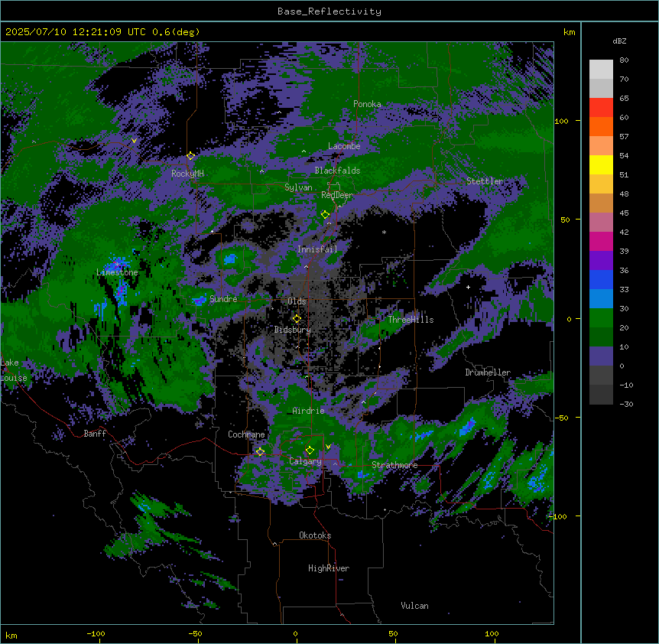
Task: Click the Base_Reflectivity title
Action: click(x=329, y=11)
